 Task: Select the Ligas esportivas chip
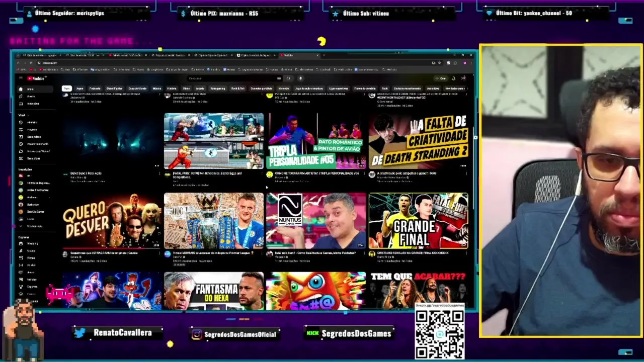339,88
